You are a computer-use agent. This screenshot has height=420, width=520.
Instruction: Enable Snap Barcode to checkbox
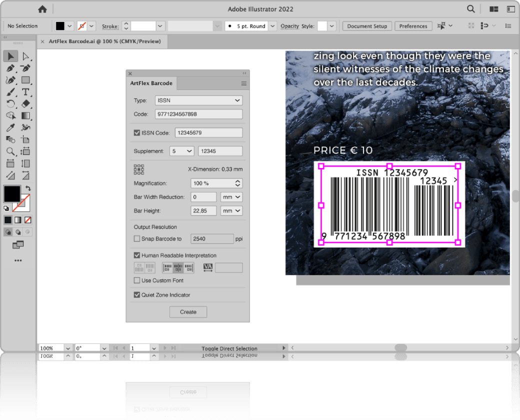(137, 239)
